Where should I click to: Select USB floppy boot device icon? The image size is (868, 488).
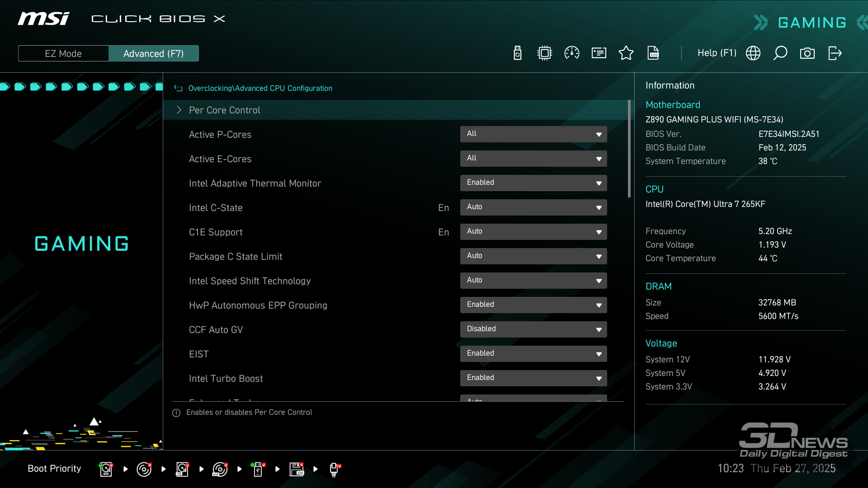[297, 469]
